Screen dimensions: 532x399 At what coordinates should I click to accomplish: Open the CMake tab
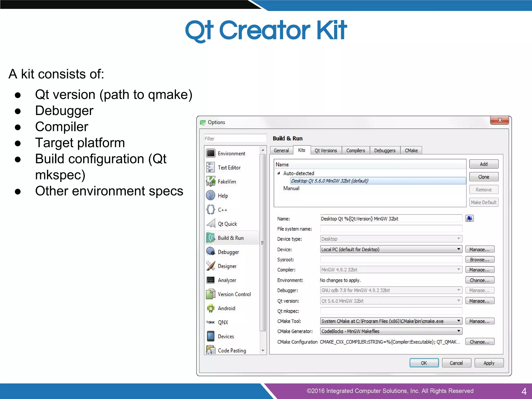click(x=411, y=150)
